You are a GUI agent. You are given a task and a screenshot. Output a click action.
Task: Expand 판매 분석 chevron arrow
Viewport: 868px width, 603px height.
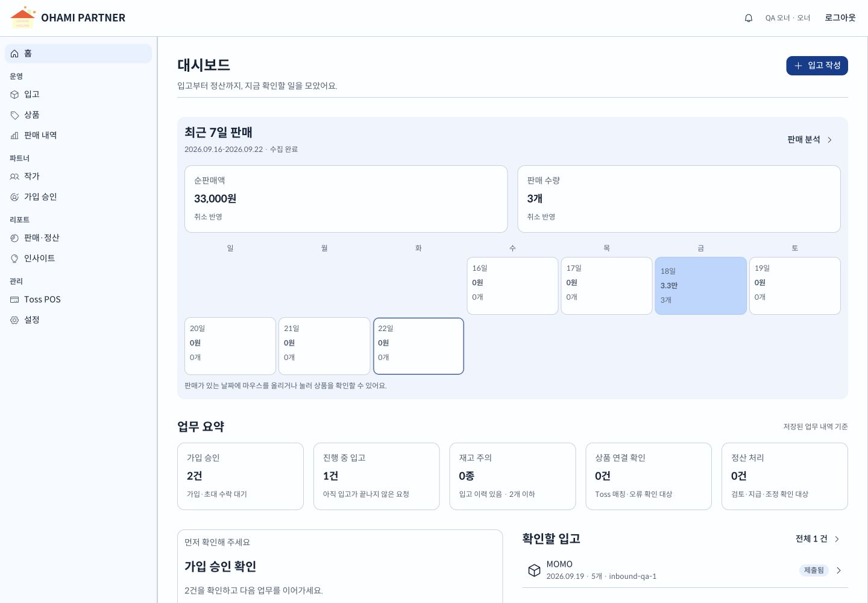(x=830, y=140)
